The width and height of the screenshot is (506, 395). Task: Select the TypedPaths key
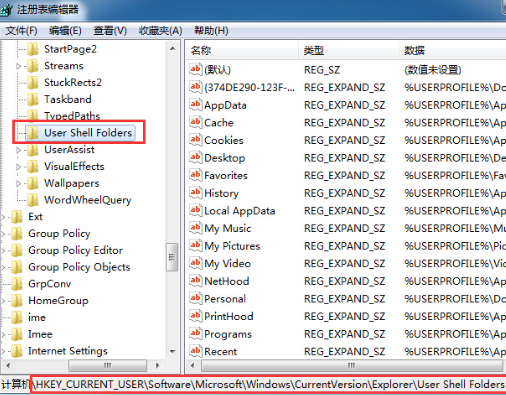point(72,116)
